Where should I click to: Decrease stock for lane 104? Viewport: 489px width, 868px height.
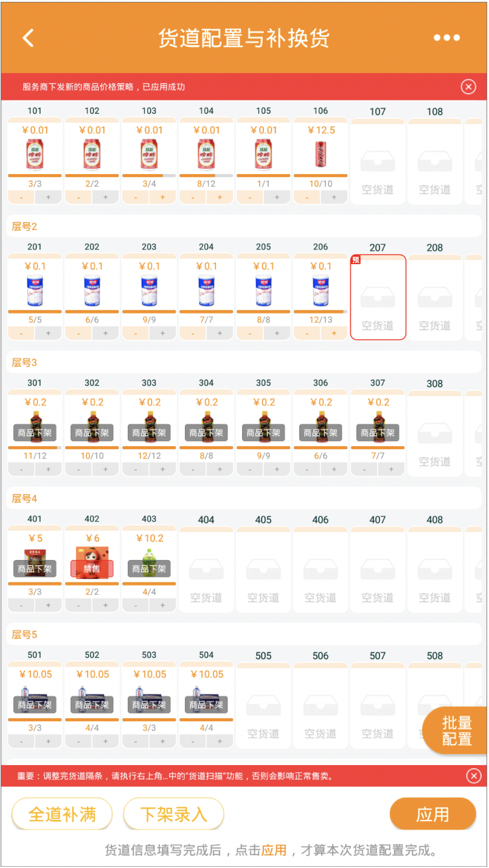point(193,197)
